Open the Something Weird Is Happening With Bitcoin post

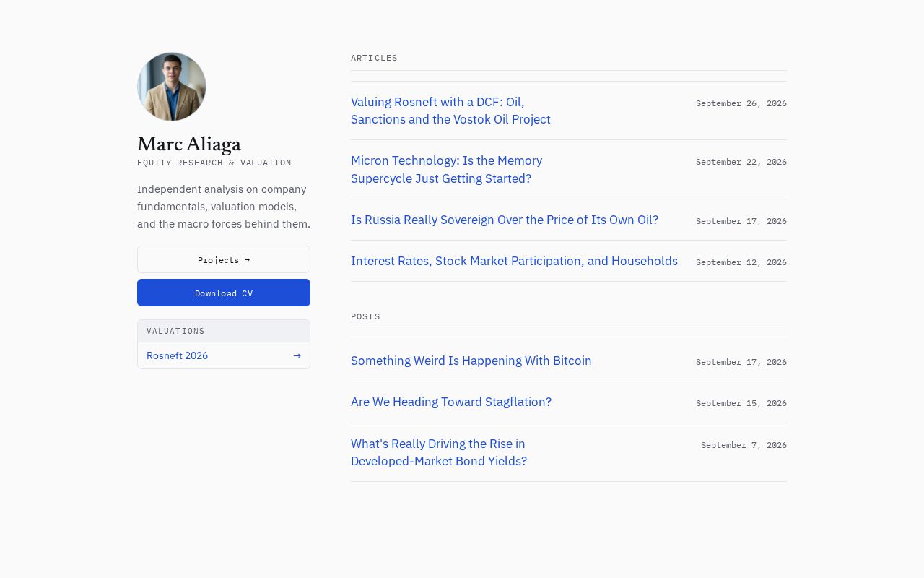click(471, 361)
